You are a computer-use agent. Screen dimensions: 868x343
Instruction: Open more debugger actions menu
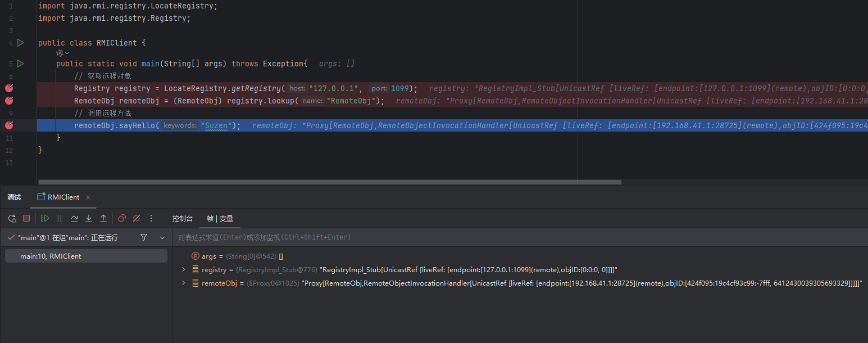151,218
